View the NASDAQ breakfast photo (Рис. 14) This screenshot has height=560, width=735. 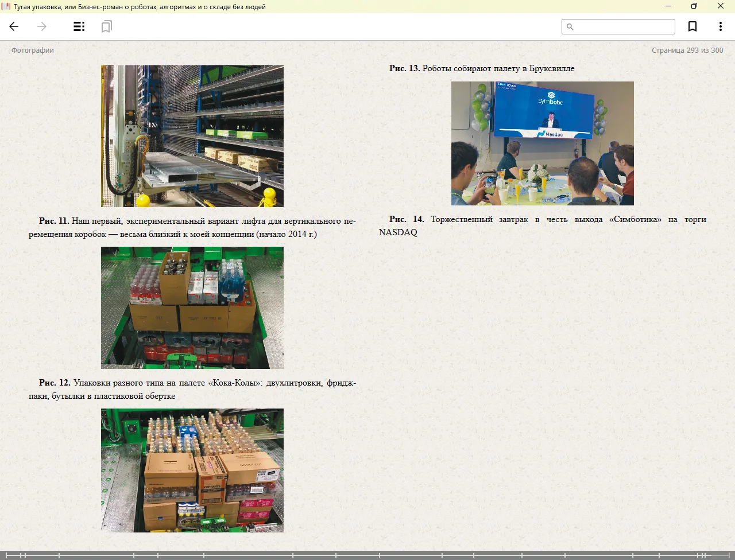tap(542, 143)
